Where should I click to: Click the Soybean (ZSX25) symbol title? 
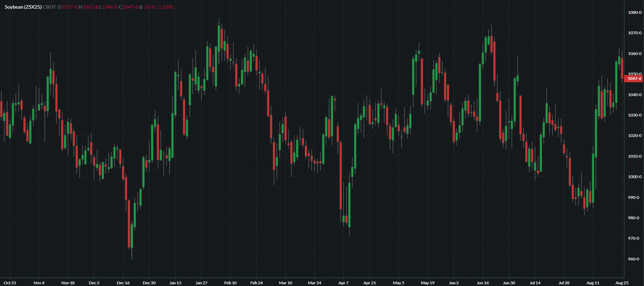(x=23, y=7)
